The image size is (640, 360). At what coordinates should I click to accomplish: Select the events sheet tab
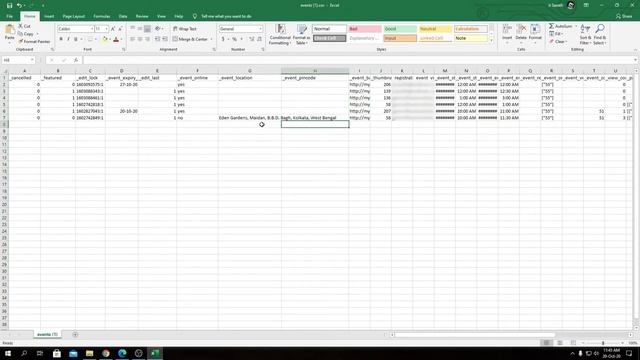coord(47,334)
